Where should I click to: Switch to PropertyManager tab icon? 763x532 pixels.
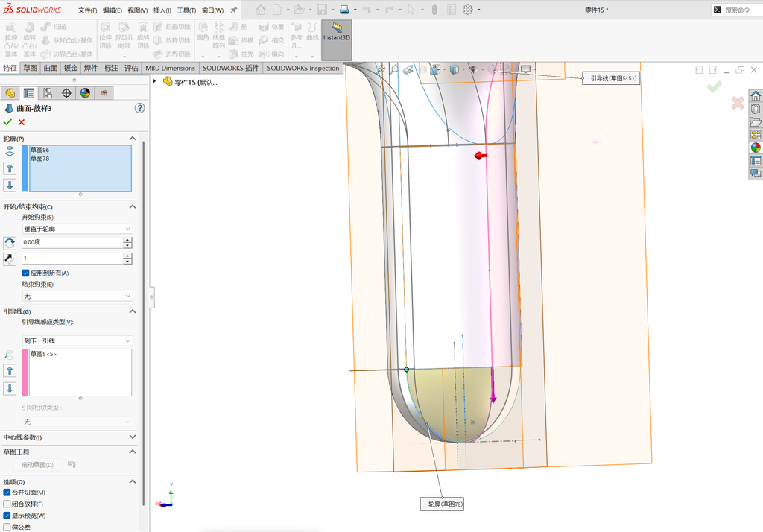pos(29,93)
